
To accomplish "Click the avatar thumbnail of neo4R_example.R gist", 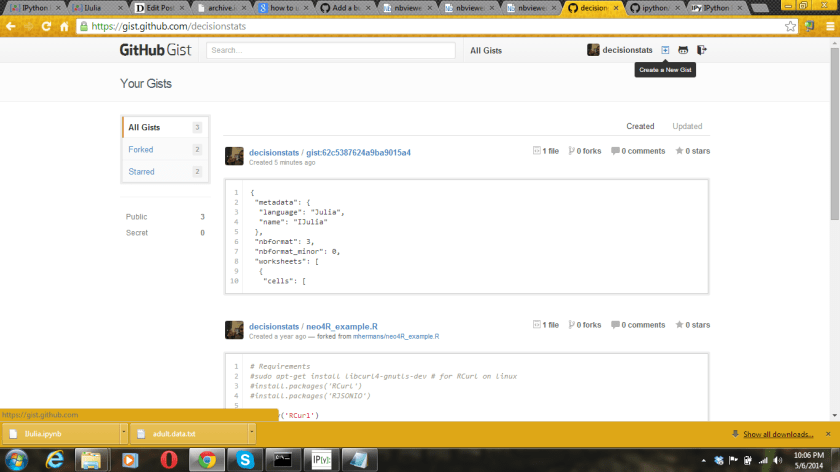I will (234, 330).
